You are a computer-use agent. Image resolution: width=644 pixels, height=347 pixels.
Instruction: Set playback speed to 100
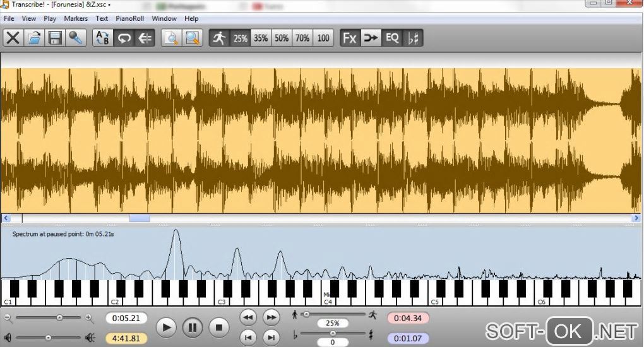tap(323, 38)
